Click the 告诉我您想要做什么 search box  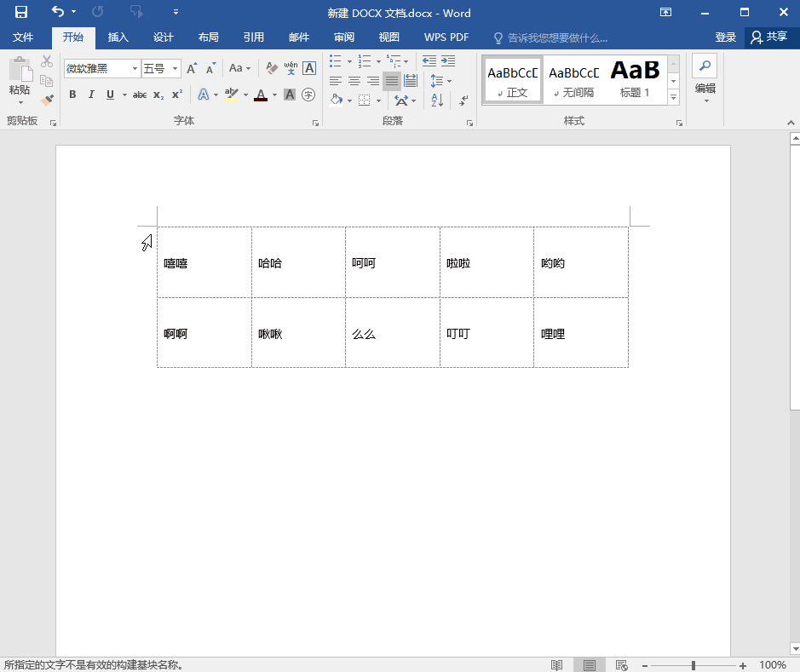point(557,37)
